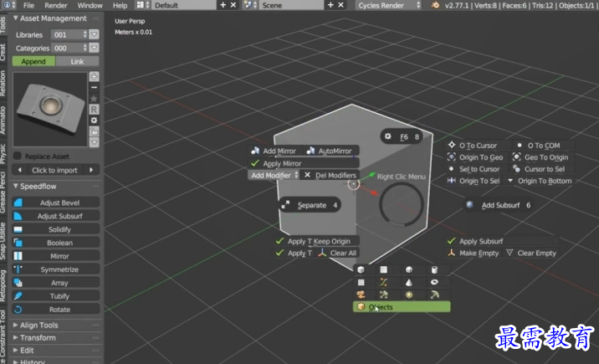Screen dimensions: 599x364
Task: Open the Window menu
Action: [x=90, y=5]
